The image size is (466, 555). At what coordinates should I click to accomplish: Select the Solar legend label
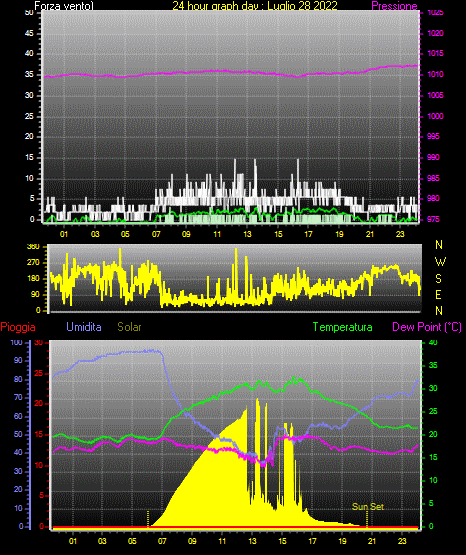(129, 327)
